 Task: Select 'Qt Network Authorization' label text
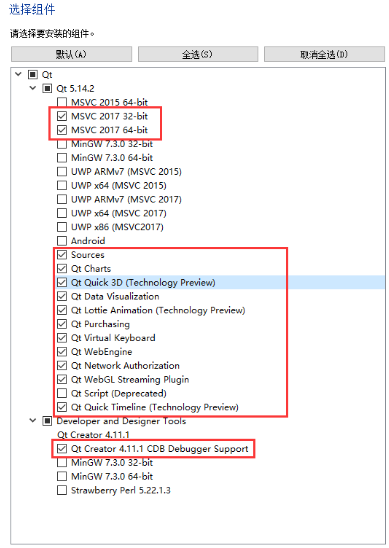click(x=125, y=366)
